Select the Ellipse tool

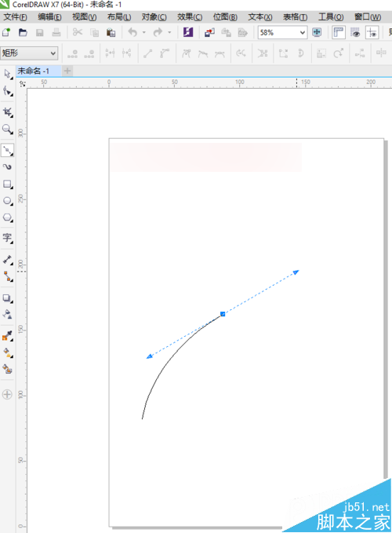(x=8, y=200)
